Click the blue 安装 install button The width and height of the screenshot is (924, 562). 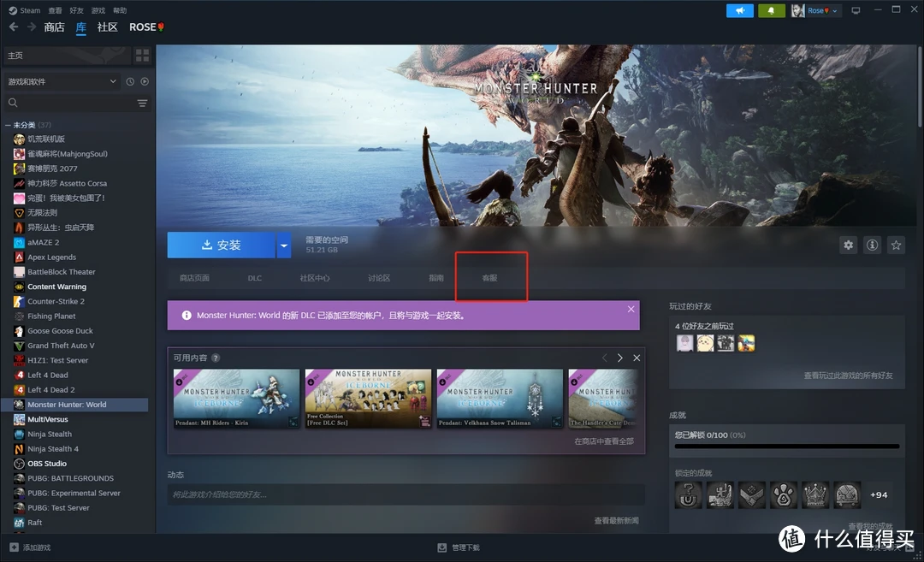[221, 245]
